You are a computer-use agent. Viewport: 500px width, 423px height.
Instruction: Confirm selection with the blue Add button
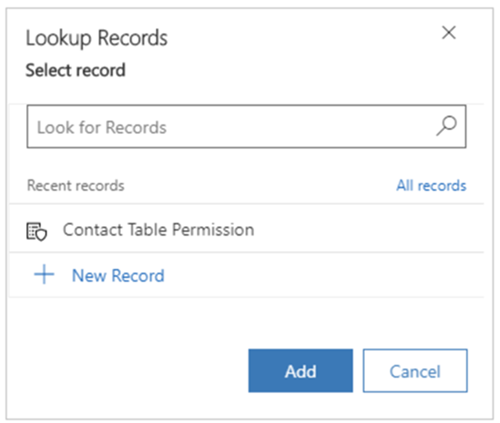tap(300, 371)
